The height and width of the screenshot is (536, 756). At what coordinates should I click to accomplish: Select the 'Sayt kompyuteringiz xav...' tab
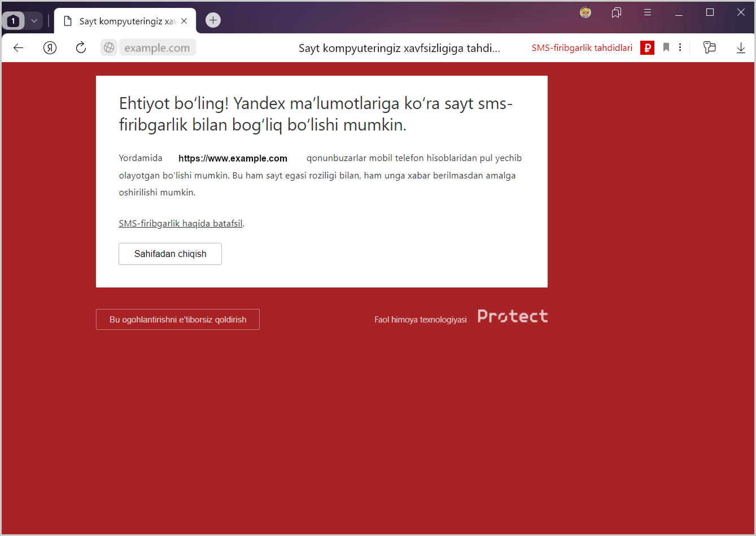(x=124, y=21)
